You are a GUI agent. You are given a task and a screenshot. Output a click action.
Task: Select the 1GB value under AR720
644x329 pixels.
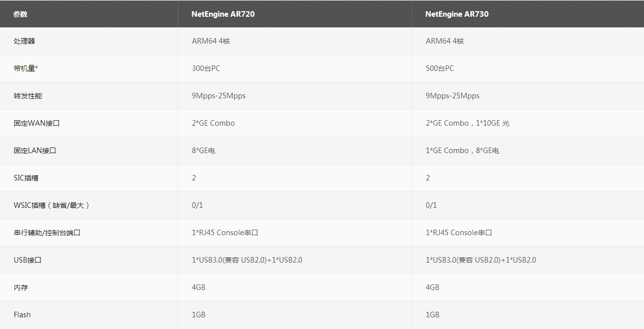pyautogui.click(x=198, y=315)
